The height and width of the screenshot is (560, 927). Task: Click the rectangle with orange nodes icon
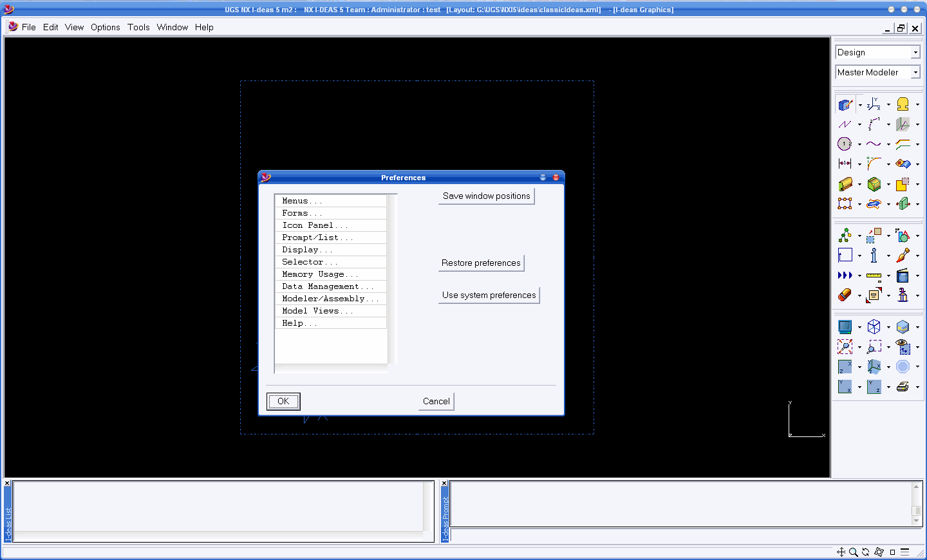point(845,204)
